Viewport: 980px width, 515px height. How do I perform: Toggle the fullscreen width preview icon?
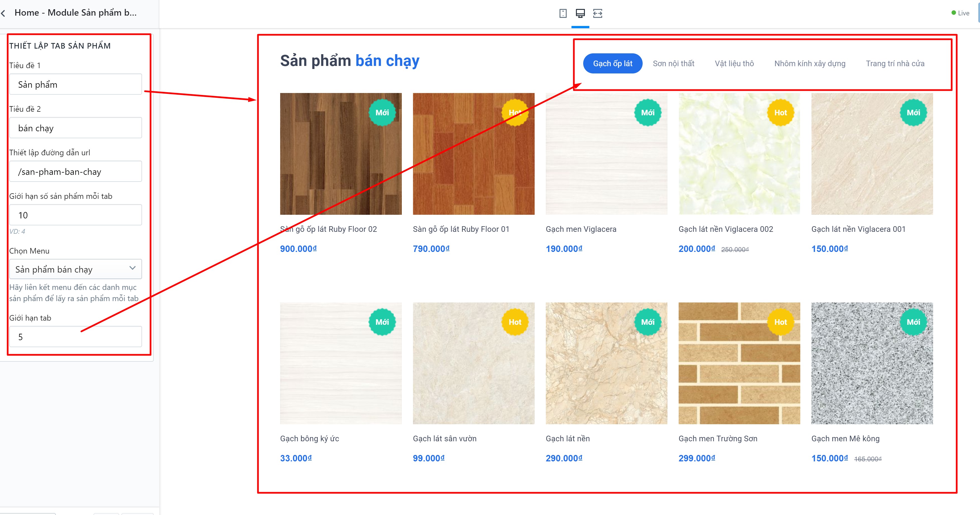tap(598, 14)
